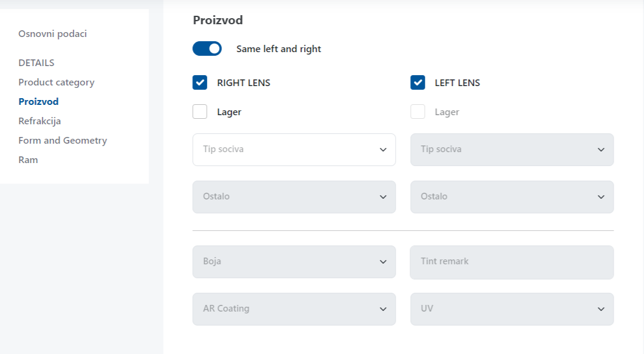Image resolution: width=644 pixels, height=354 pixels.
Task: Click the Tint remark input field
Action: click(x=512, y=262)
